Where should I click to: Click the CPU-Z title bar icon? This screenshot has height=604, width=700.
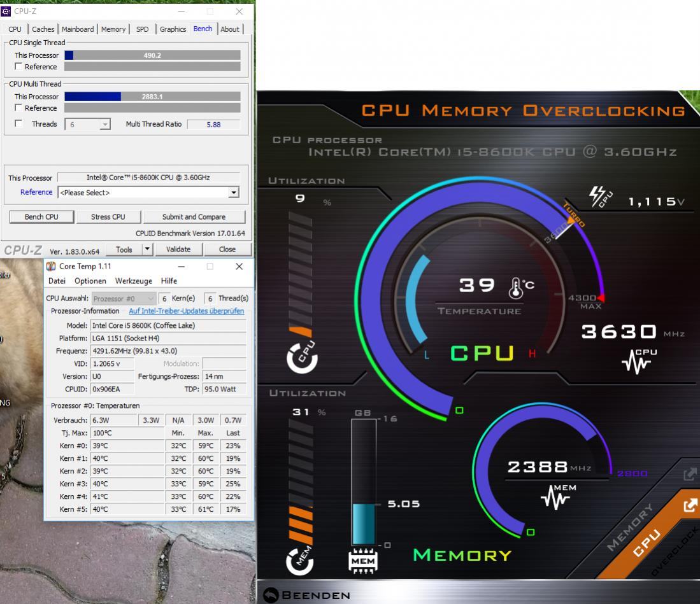click(6, 11)
